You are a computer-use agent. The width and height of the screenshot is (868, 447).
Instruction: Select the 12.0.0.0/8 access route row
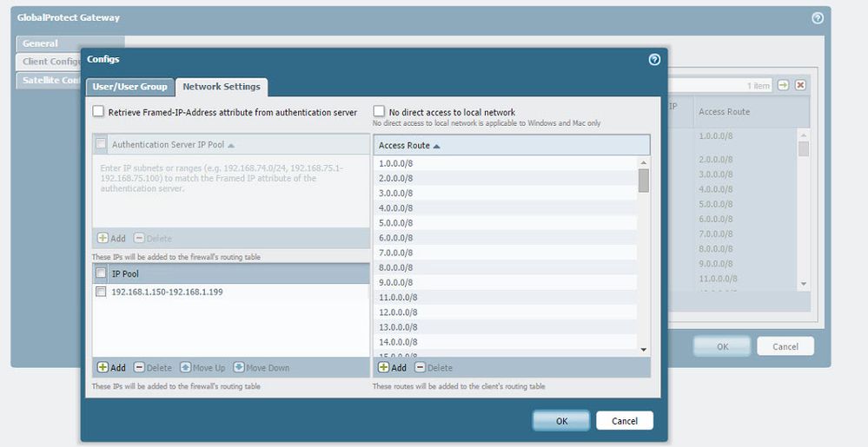(x=506, y=313)
